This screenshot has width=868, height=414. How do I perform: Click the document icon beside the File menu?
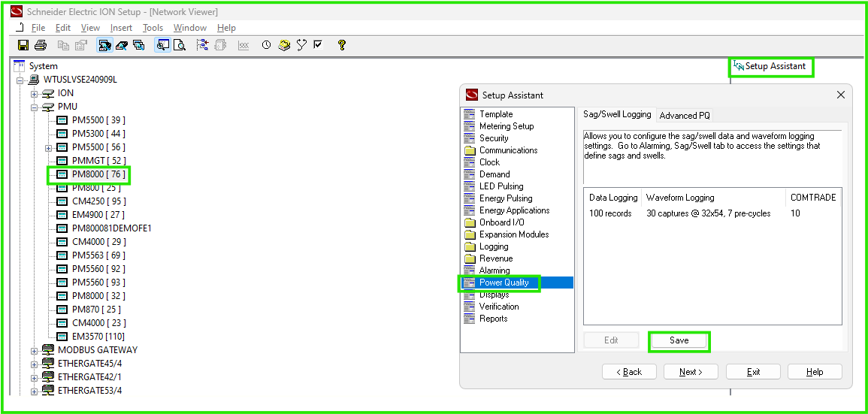(20, 28)
